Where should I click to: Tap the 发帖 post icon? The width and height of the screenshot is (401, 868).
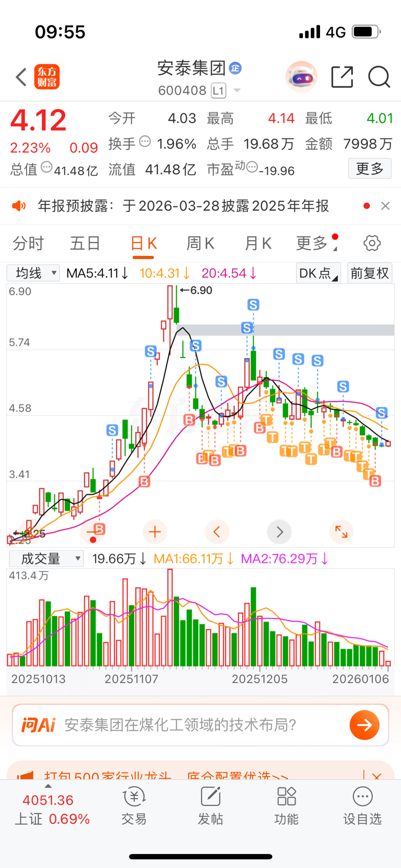click(210, 797)
